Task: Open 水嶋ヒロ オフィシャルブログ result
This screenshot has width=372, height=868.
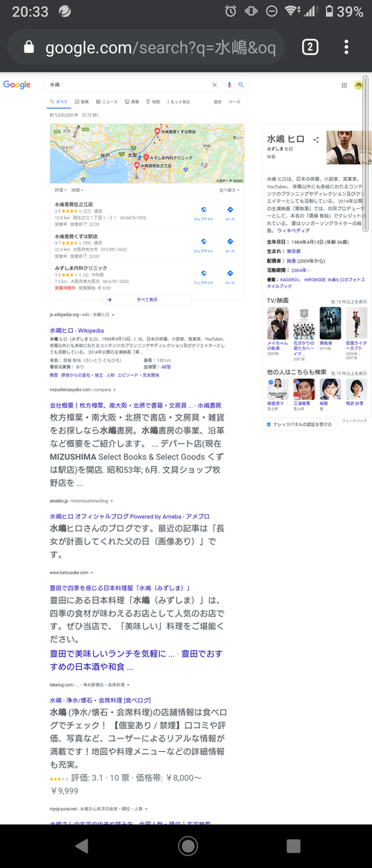Action: [x=129, y=516]
